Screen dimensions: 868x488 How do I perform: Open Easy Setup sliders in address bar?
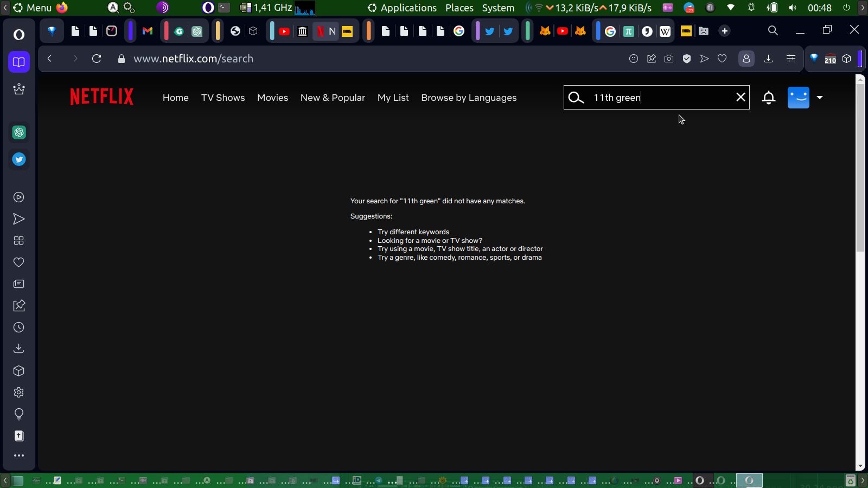pos(791,59)
